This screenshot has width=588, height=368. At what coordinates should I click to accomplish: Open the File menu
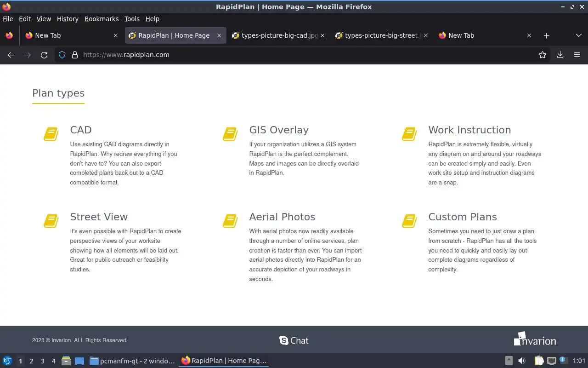8,19
